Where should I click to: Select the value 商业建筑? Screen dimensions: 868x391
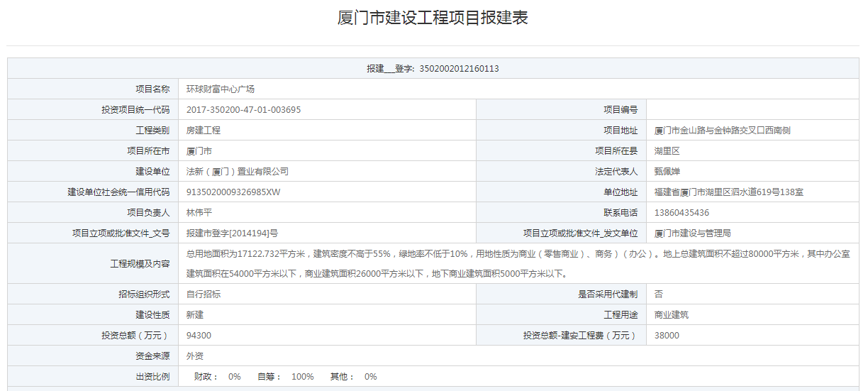(672, 315)
